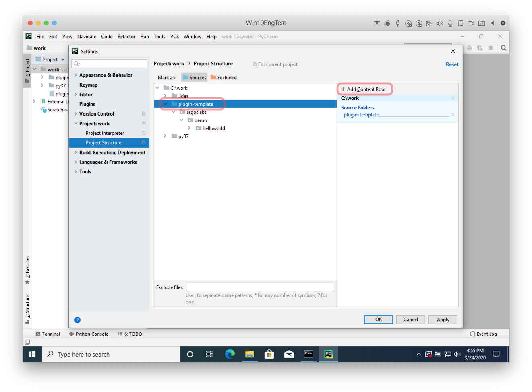This screenshot has height=392, width=532.
Task: Show hidden tray icons chevron
Action: coord(419,354)
